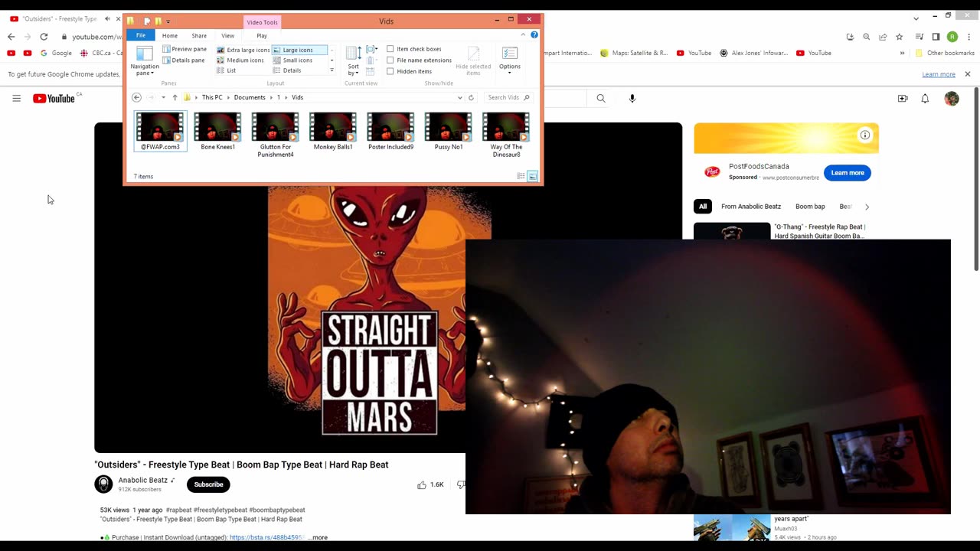980x551 pixels.
Task: Switch to the Play ribbon tab
Action: [x=262, y=35]
